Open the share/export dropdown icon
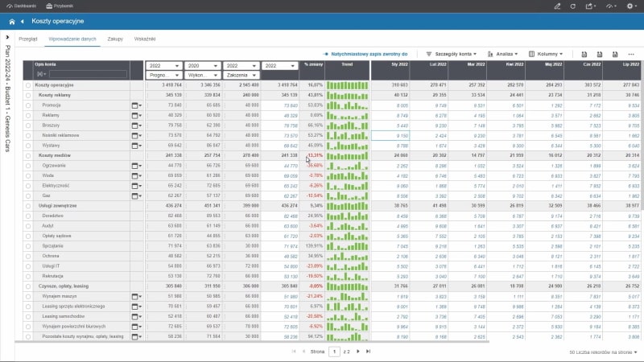The width and height of the screenshot is (644, 362). (591, 6)
